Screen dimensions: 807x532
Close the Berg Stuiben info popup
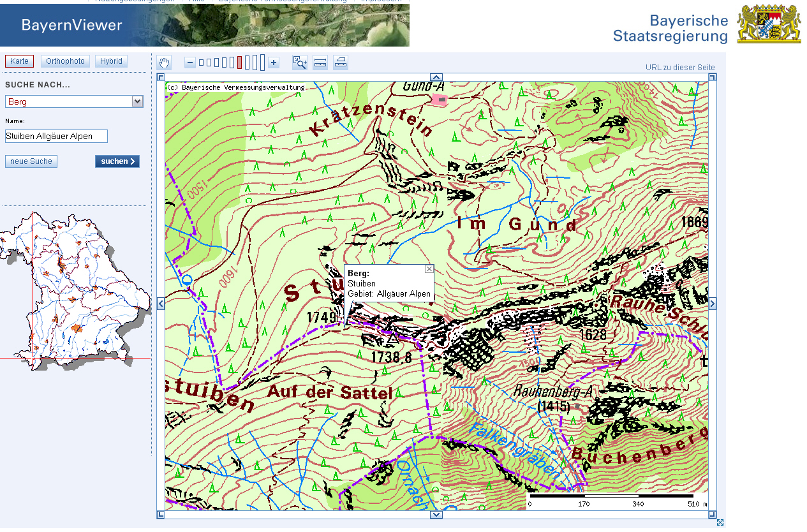(x=429, y=269)
